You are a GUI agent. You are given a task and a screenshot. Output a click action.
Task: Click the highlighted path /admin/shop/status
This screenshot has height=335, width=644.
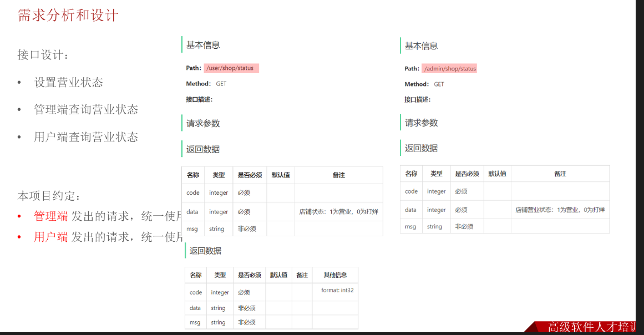pos(449,69)
